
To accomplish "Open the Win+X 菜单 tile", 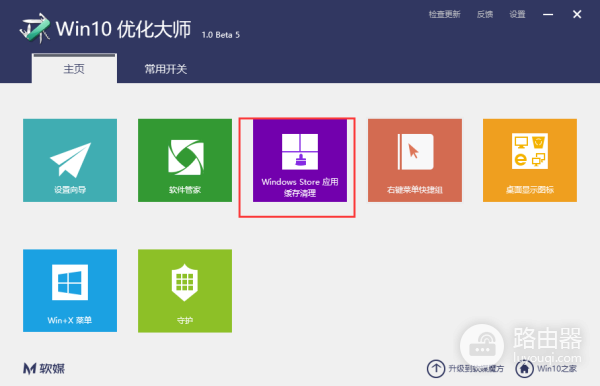I will 70,291.
